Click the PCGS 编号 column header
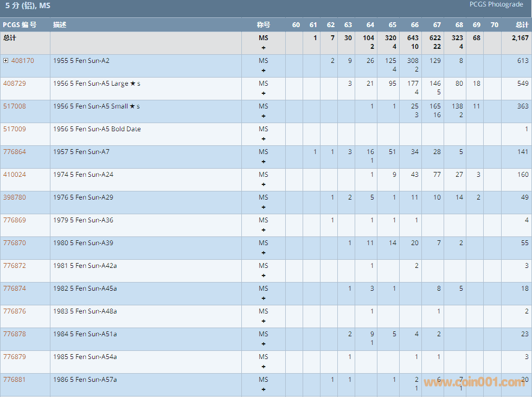The width and height of the screenshot is (532, 397). tap(20, 25)
